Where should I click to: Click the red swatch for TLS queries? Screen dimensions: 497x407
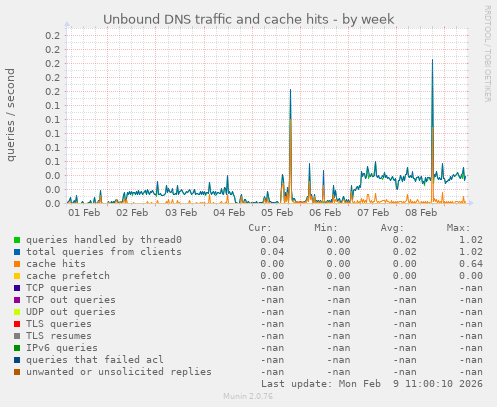pos(17,324)
